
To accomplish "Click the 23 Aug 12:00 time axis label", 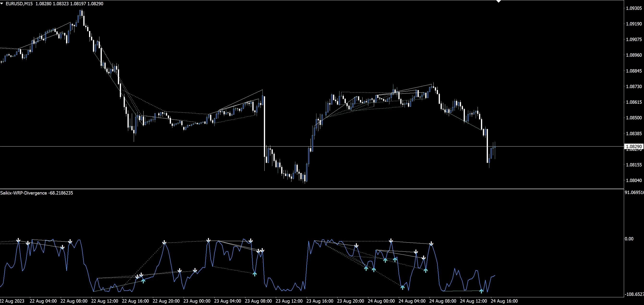I will (289, 301).
